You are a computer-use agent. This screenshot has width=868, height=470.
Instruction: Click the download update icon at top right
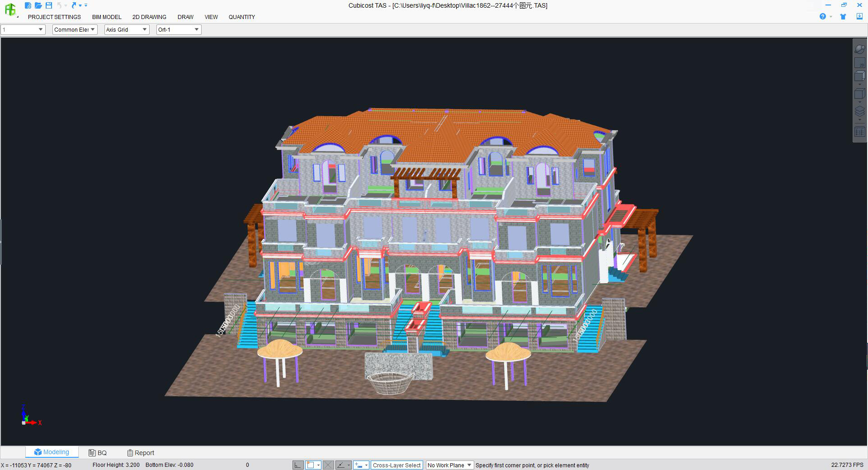pyautogui.click(x=859, y=17)
